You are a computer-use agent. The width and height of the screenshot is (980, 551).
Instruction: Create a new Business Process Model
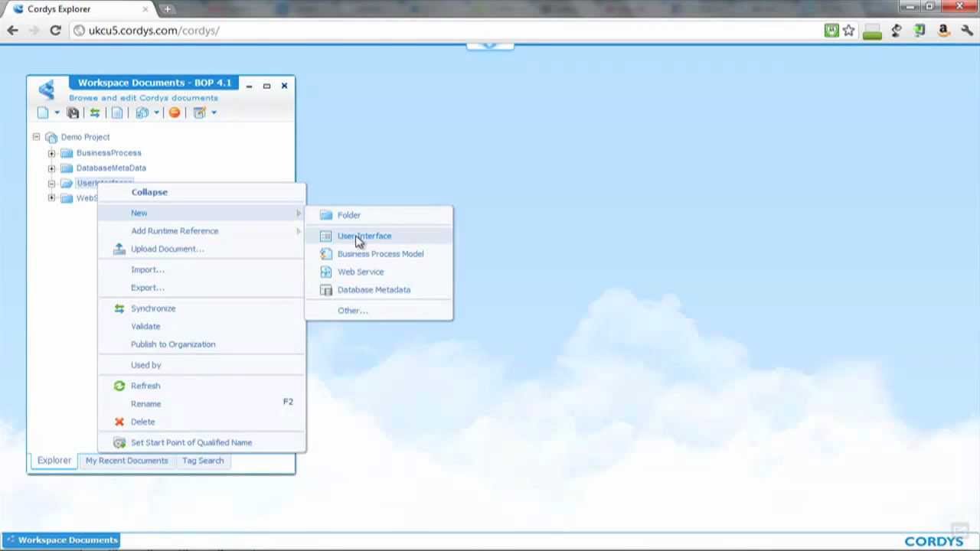point(379,254)
